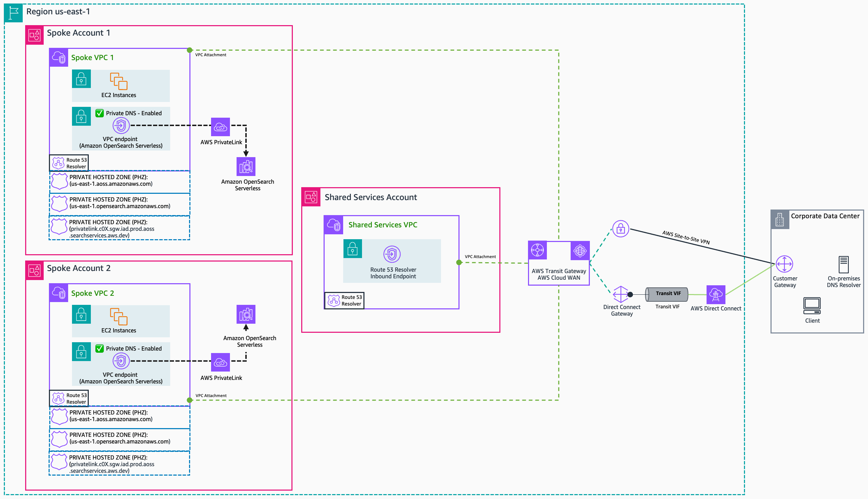
Task: Click the Route 53 Resolver box in Shared Services VPC
Action: pos(344,300)
